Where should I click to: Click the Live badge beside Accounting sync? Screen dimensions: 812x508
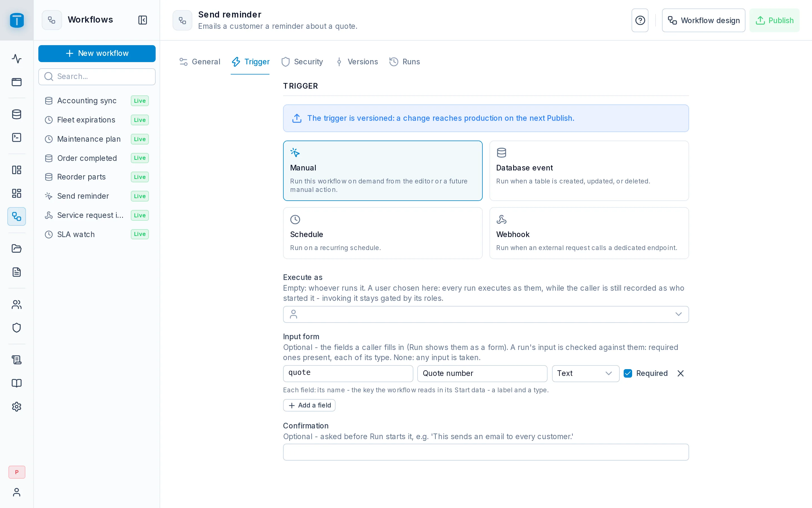pyautogui.click(x=140, y=101)
